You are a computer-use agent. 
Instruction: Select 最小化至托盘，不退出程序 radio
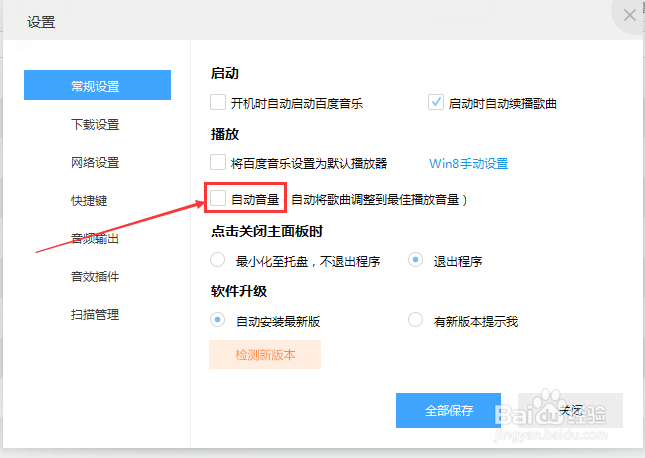point(217,260)
